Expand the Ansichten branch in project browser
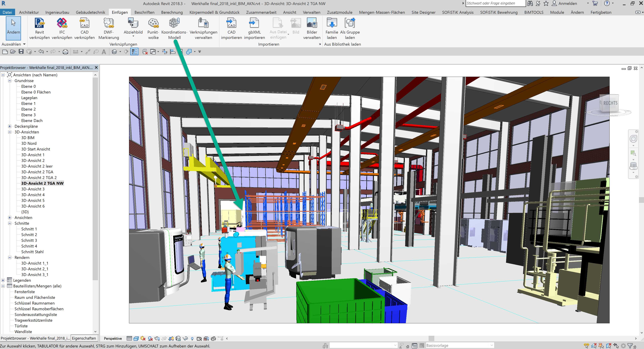 click(x=10, y=217)
